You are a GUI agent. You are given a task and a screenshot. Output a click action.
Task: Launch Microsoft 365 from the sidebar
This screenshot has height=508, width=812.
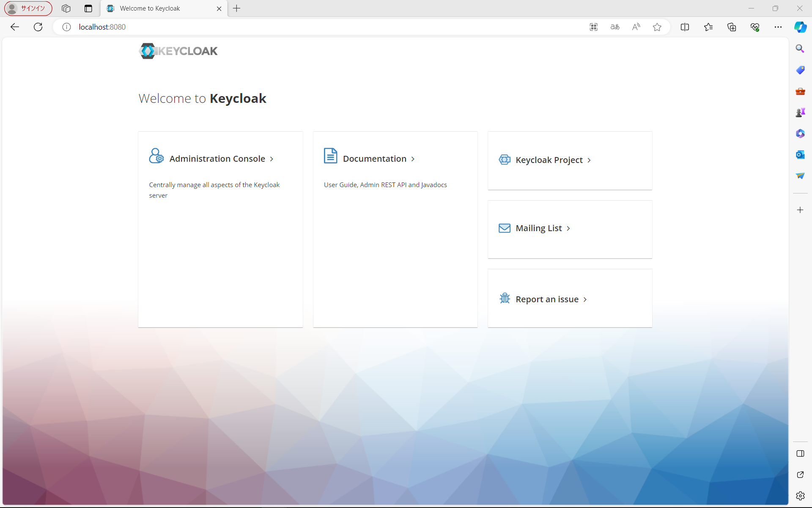coord(800,133)
